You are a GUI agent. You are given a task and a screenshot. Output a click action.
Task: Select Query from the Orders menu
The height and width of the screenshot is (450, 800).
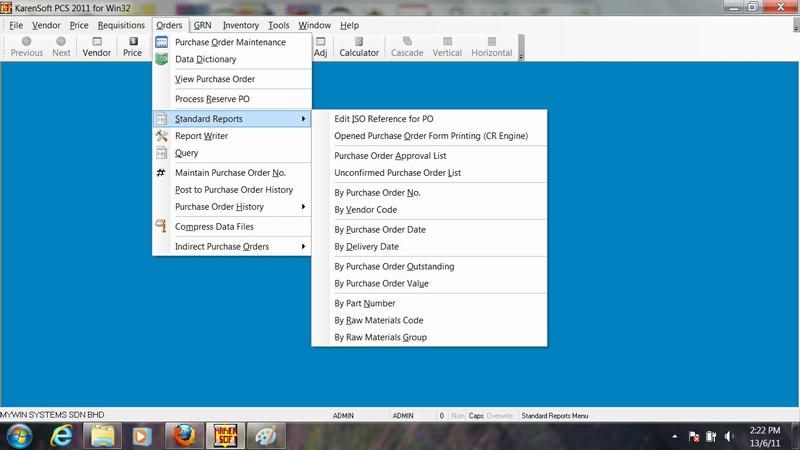(232, 153)
